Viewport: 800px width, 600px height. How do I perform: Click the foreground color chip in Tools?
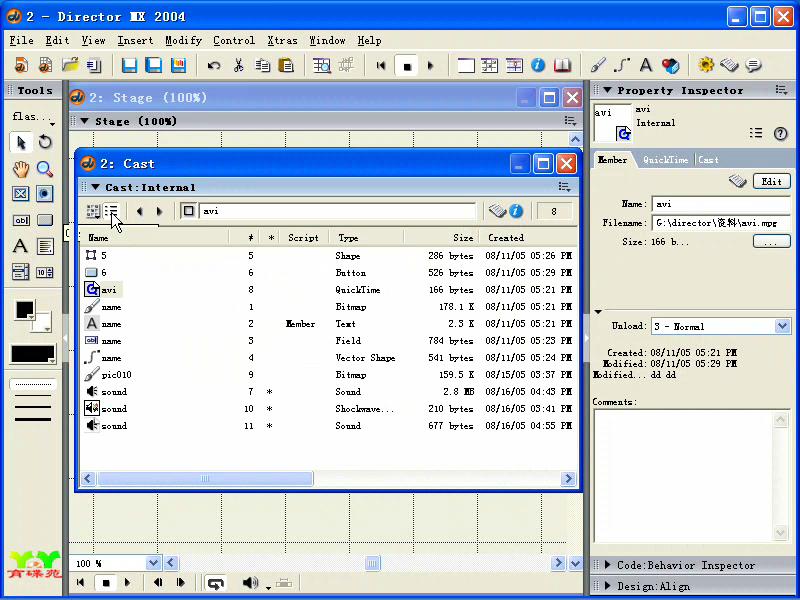[24, 310]
